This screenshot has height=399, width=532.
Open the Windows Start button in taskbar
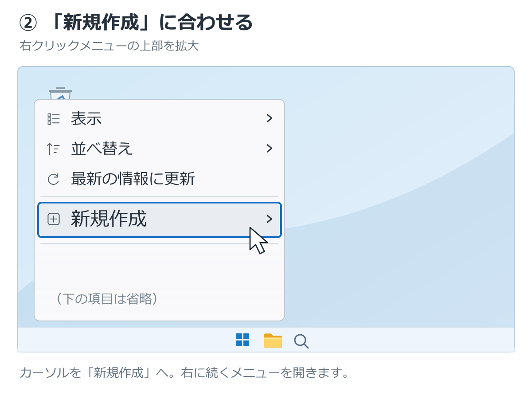pos(243,340)
